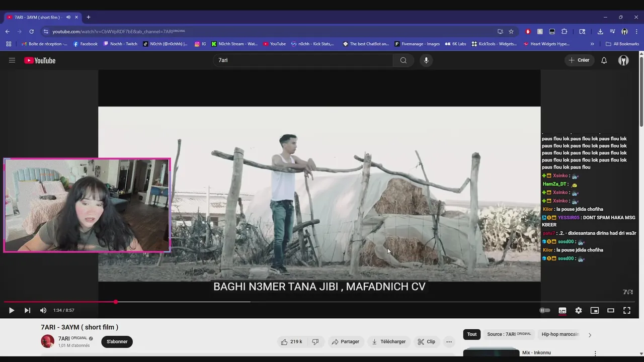This screenshot has height=362, width=644.
Task: Click the Télécharger button
Action: coord(388,342)
